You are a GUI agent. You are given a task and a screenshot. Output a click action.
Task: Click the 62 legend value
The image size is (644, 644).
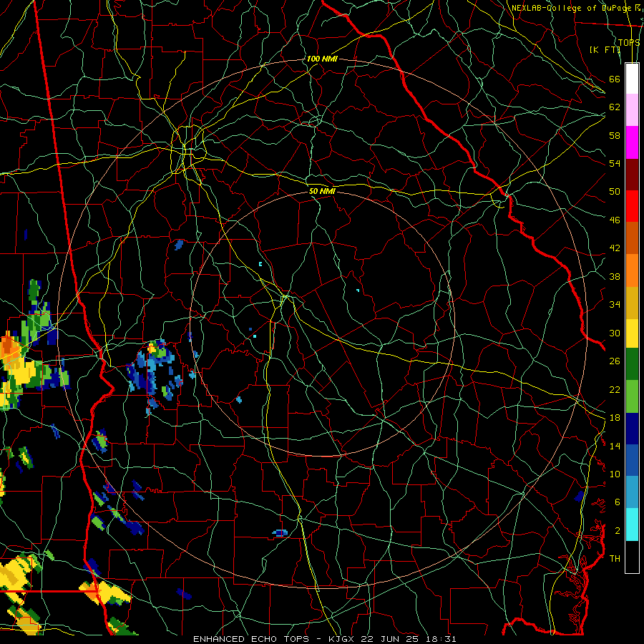point(615,107)
